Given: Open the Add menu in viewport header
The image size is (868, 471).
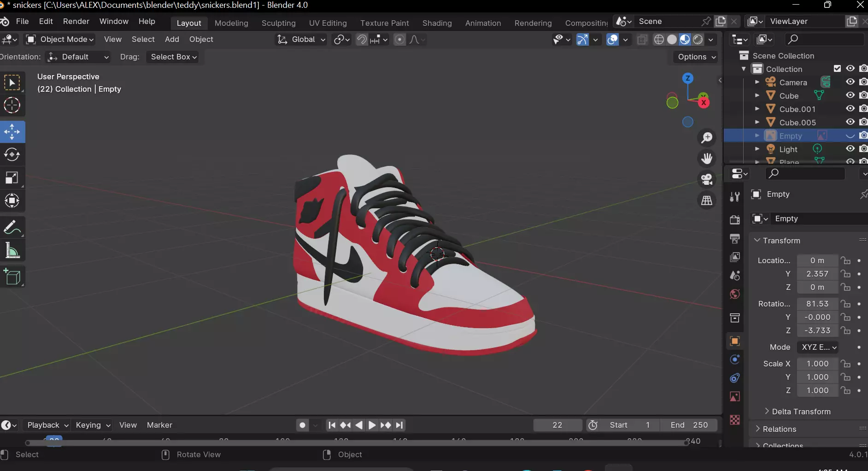Looking at the screenshot, I should [172, 40].
